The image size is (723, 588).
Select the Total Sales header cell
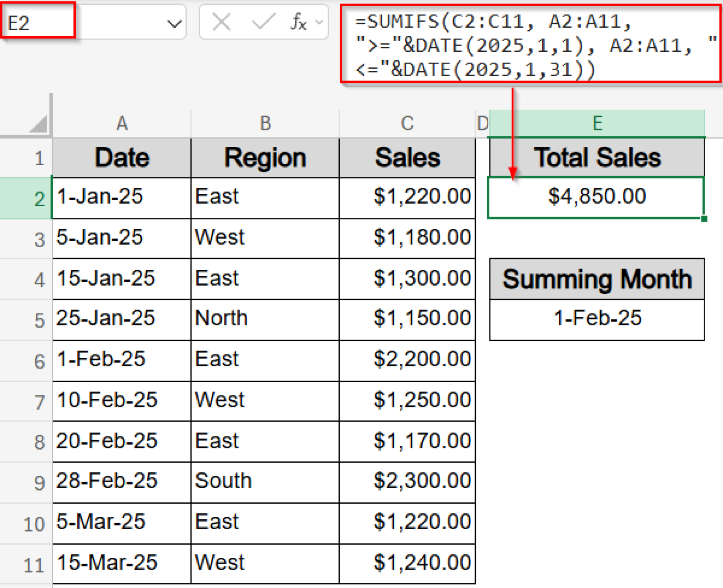coord(597,157)
